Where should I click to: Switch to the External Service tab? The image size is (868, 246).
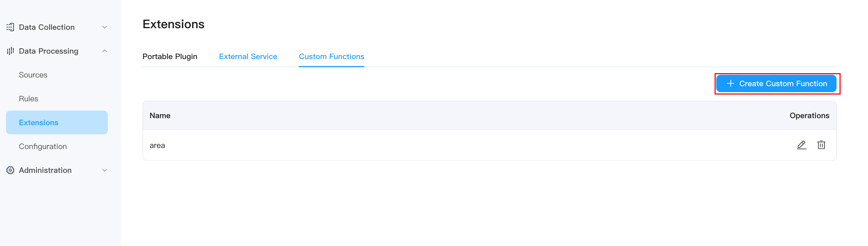tap(248, 57)
